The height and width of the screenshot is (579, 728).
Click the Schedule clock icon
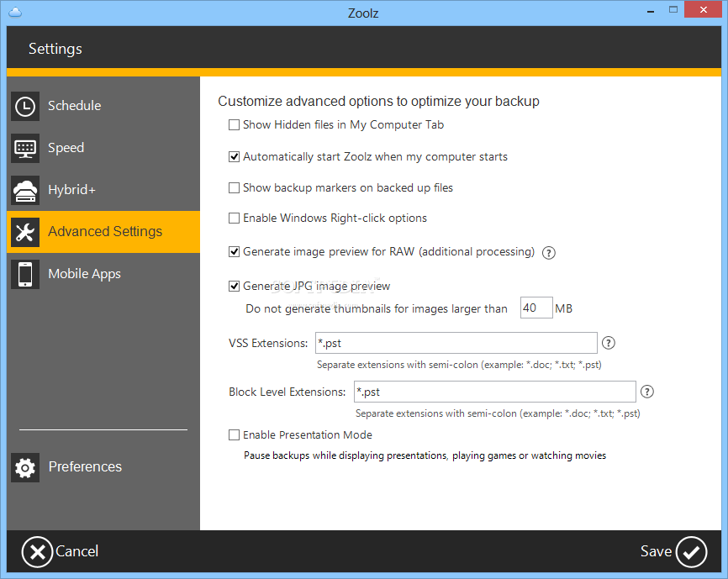[25, 106]
